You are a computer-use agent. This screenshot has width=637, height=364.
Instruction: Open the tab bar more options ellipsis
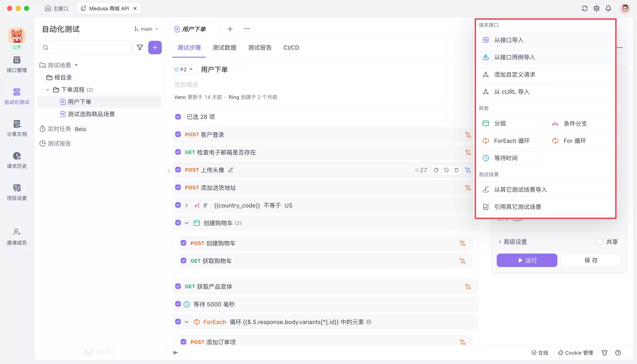[x=247, y=29]
